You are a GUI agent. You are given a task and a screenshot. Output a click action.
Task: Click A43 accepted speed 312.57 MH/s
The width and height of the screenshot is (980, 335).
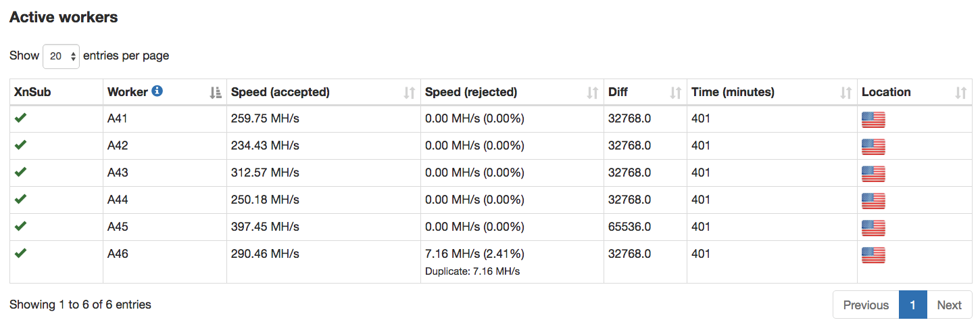click(x=265, y=173)
